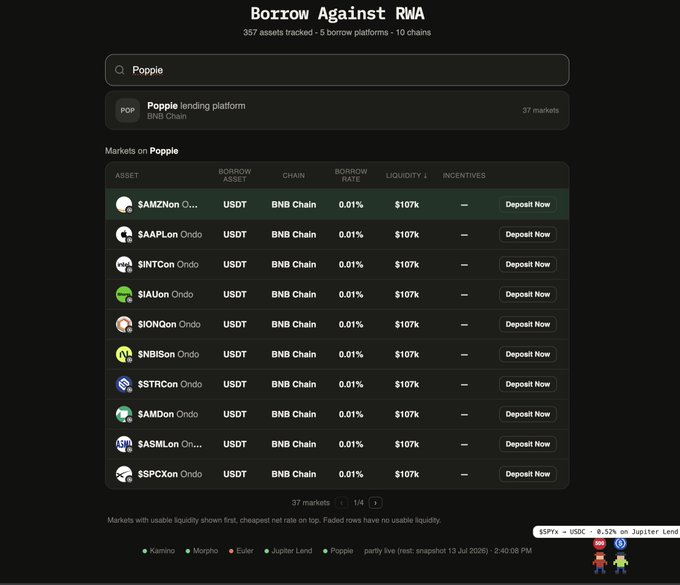The width and height of the screenshot is (680, 585).
Task: Click the $AAPLon Ondo asset name
Action: pos(170,234)
